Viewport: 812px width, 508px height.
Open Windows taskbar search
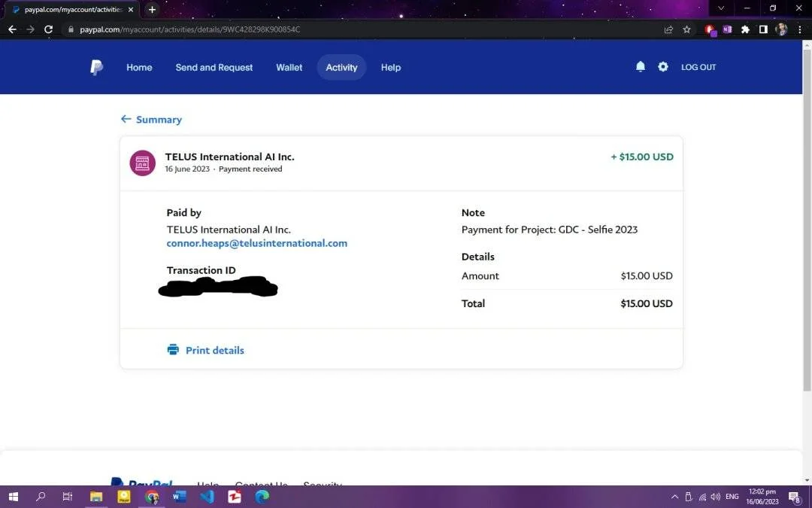click(x=41, y=497)
